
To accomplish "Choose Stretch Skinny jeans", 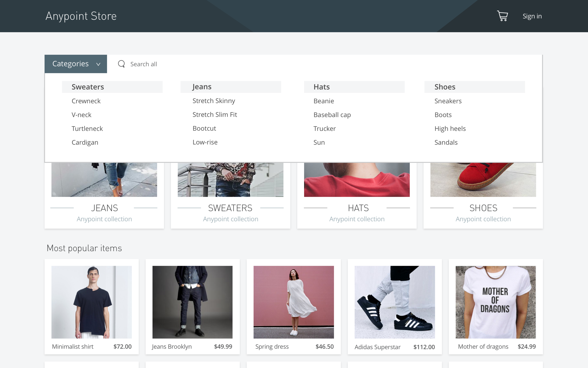I will 214,101.
